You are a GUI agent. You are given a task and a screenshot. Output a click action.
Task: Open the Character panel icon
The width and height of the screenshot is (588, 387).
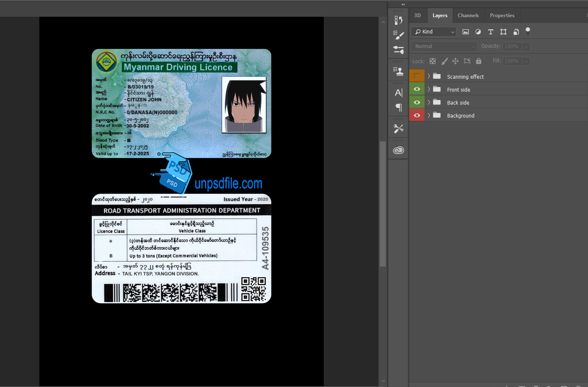point(398,92)
